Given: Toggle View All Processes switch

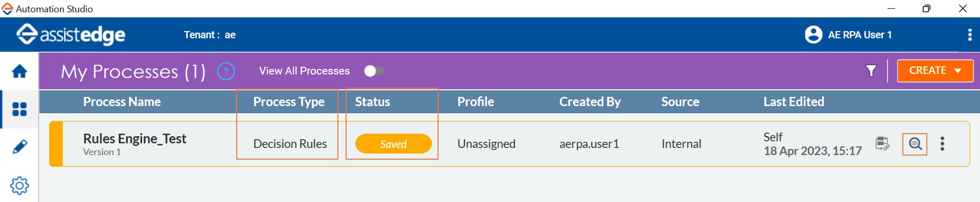Looking at the screenshot, I should pyautogui.click(x=374, y=71).
